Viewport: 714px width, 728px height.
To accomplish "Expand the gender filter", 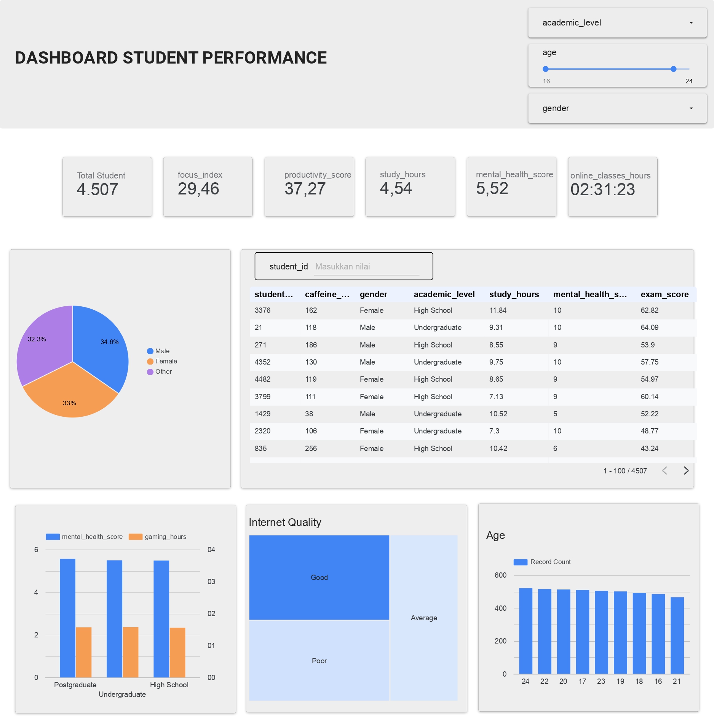I will [617, 108].
